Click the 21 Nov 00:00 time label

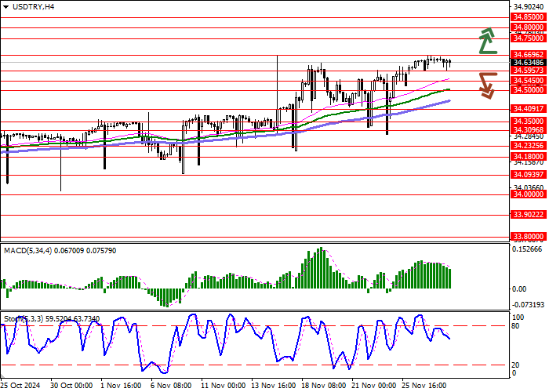click(374, 386)
